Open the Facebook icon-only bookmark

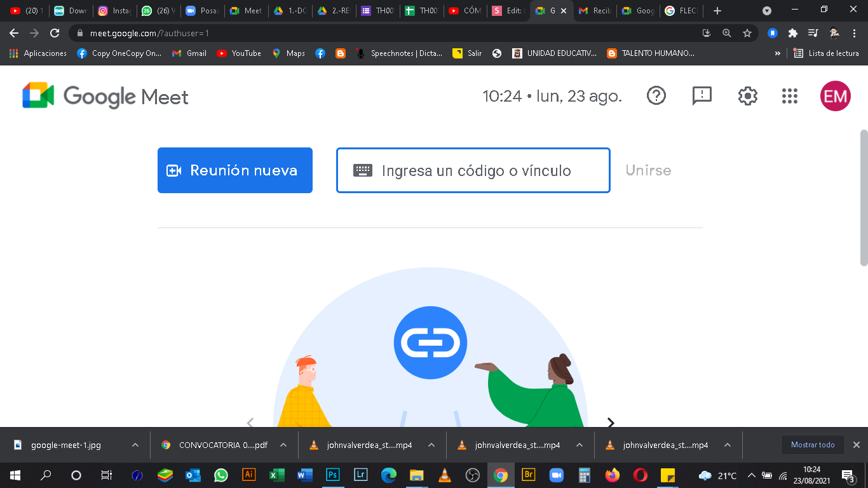tap(320, 53)
